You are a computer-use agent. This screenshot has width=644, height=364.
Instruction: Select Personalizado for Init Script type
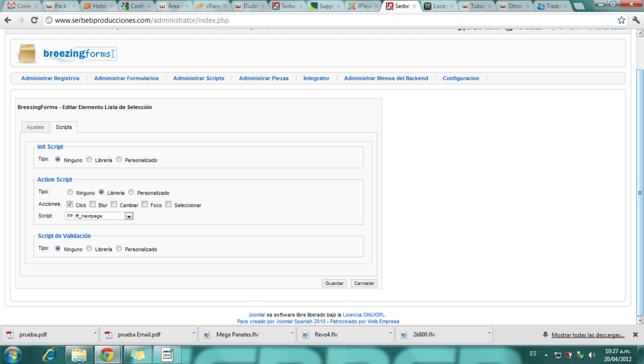[x=119, y=159]
